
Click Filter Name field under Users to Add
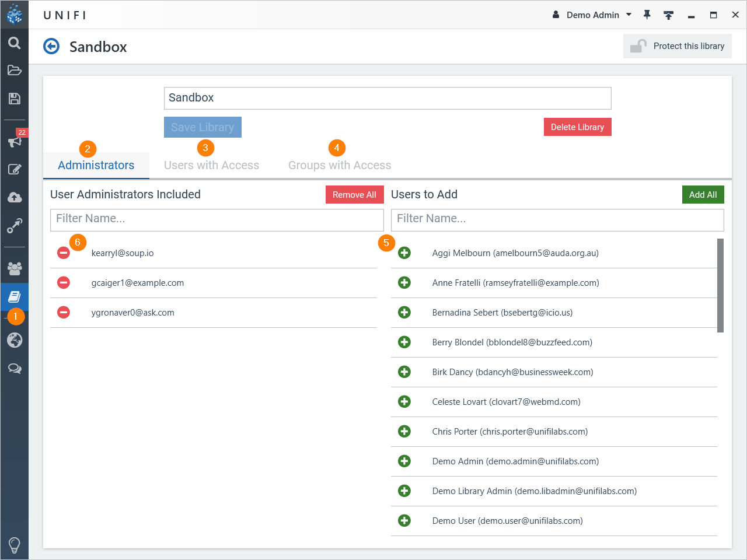[557, 220]
